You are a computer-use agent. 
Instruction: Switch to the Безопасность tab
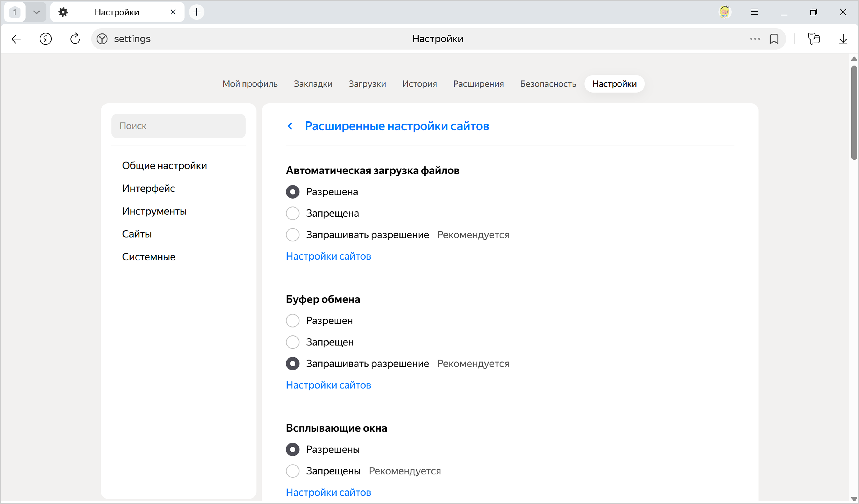pyautogui.click(x=548, y=84)
